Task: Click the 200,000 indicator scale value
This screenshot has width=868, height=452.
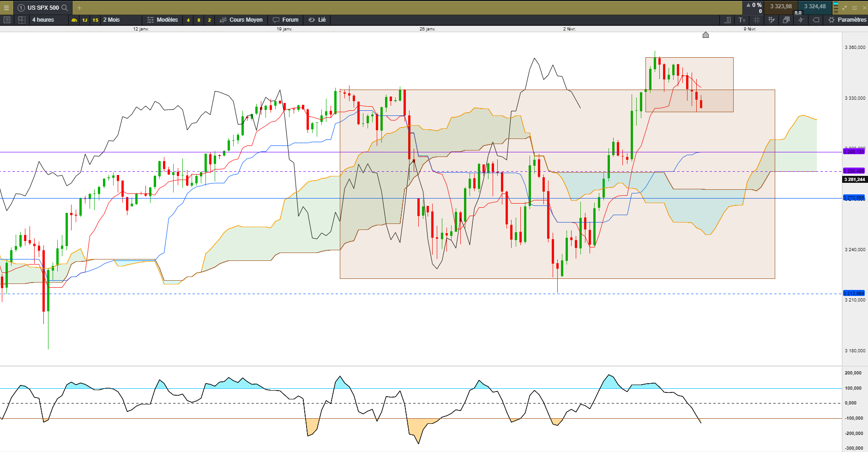Action: [853, 373]
